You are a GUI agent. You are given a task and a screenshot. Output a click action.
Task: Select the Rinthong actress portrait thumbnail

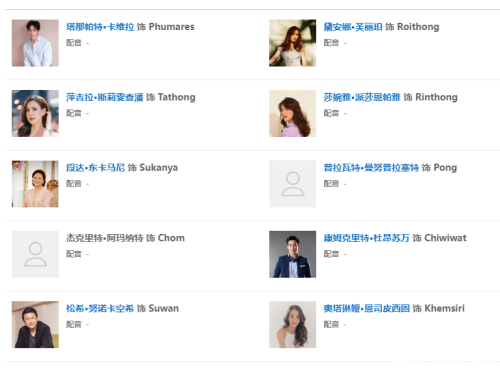pyautogui.click(x=293, y=113)
